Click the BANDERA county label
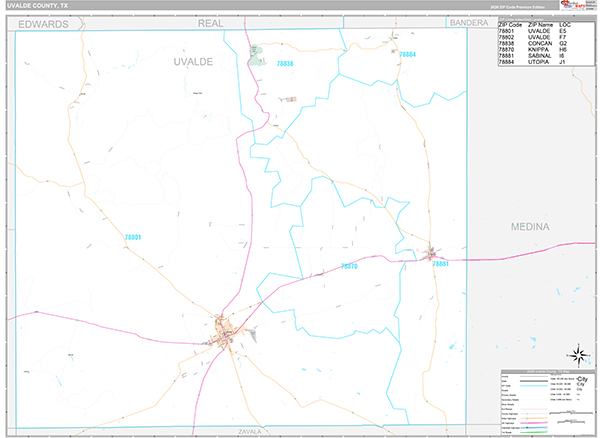 click(467, 22)
